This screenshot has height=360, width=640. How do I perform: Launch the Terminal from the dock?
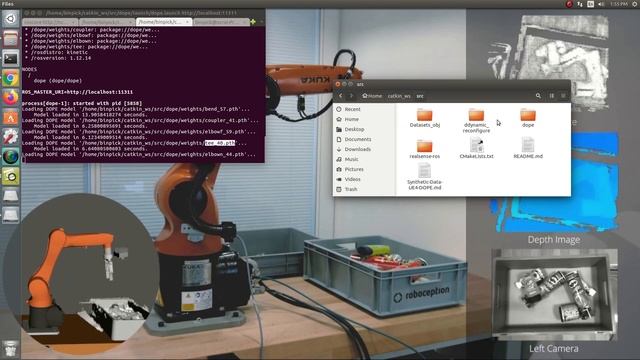[x=11, y=58]
